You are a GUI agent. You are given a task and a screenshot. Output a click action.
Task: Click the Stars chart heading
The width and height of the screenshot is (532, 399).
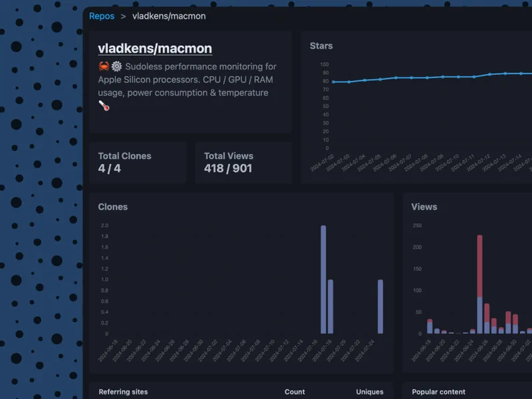click(321, 46)
